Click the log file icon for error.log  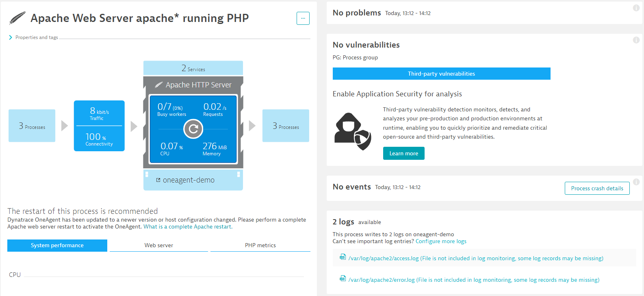(343, 279)
